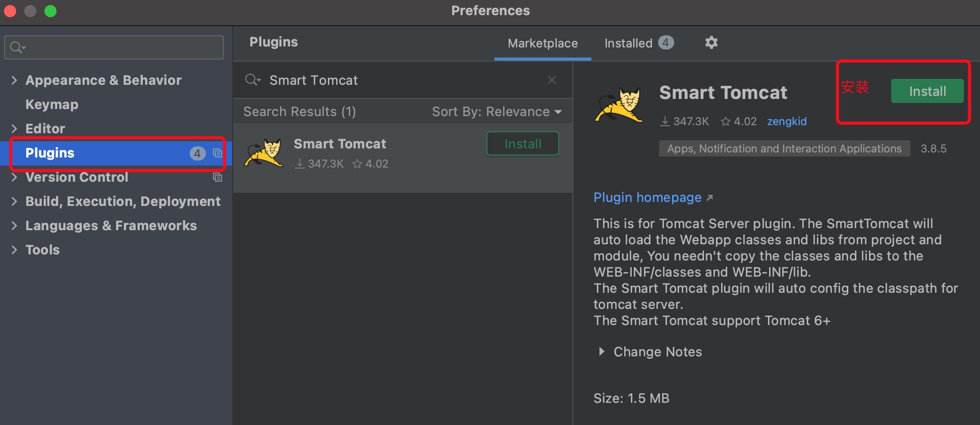Click the Search Results (1) label
The width and height of the screenshot is (980, 425).
pyautogui.click(x=300, y=112)
